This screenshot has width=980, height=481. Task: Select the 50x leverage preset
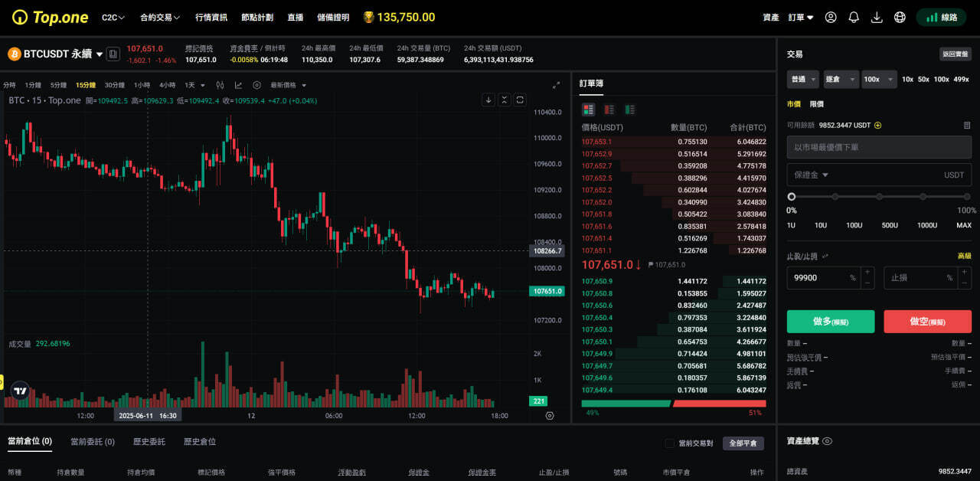pyautogui.click(x=923, y=79)
